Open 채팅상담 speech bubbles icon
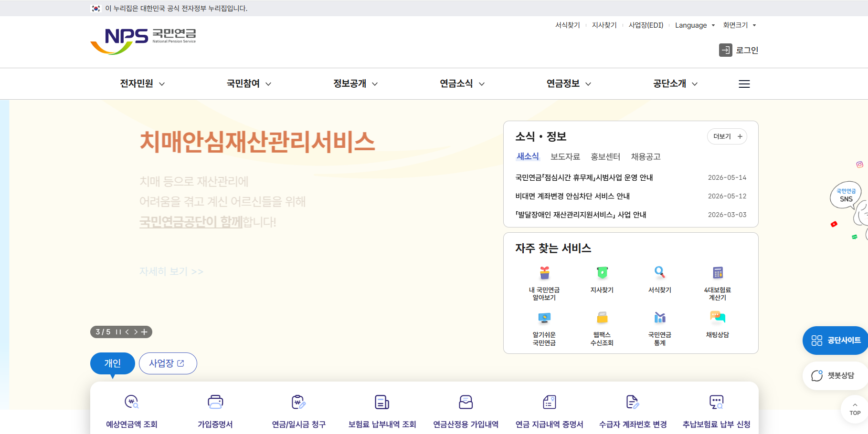This screenshot has width=868, height=434. pos(718,317)
